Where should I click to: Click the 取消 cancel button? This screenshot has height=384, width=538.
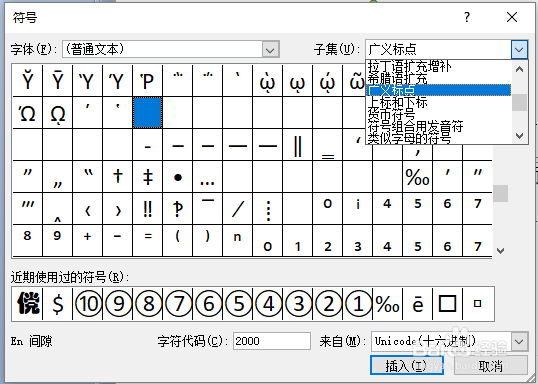point(491,365)
